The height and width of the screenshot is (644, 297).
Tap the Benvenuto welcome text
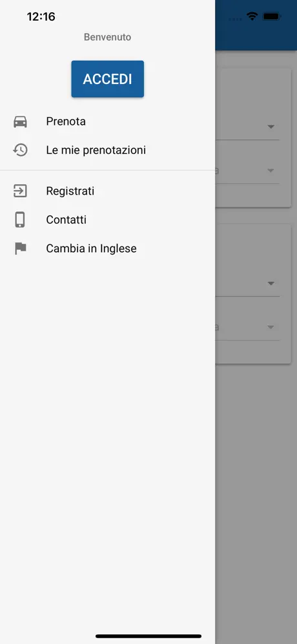(x=107, y=37)
